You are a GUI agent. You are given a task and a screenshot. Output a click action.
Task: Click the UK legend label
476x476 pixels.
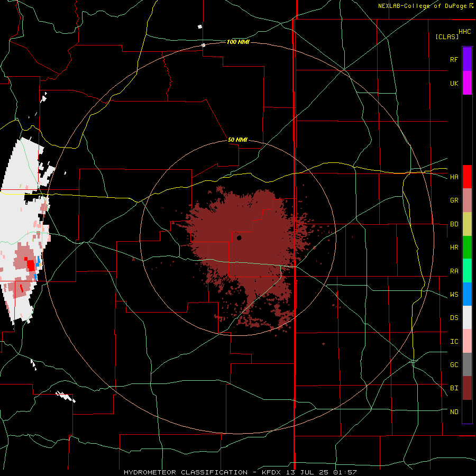pyautogui.click(x=454, y=83)
